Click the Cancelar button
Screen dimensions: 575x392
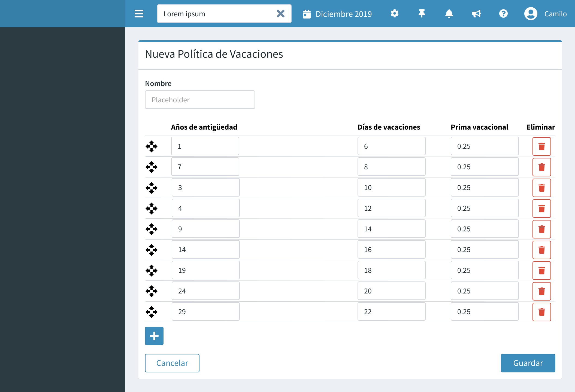(x=172, y=363)
